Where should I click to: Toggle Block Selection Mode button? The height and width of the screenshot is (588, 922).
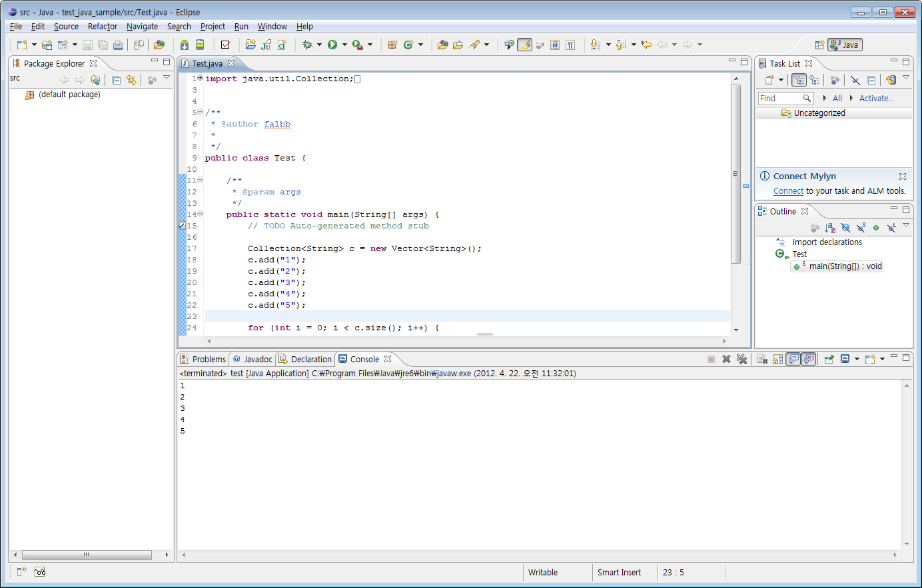click(555, 45)
